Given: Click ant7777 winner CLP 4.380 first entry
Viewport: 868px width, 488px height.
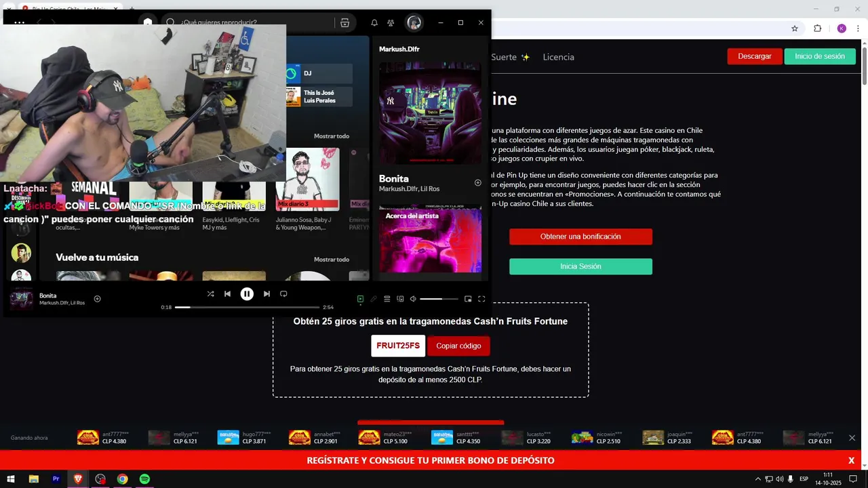Looking at the screenshot, I should click(x=103, y=437).
